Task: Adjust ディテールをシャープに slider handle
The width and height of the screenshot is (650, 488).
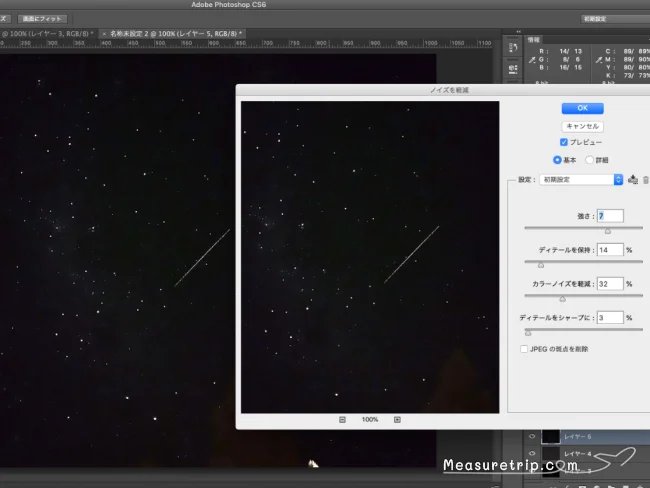Action: [x=528, y=333]
